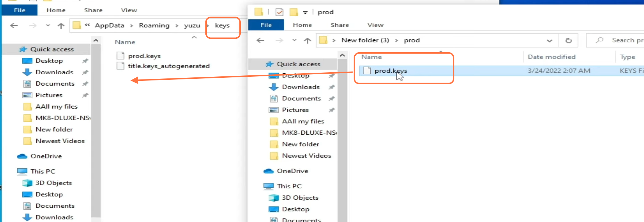This screenshot has width=644, height=222.
Task: Refresh the prod folder view
Action: [569, 41]
